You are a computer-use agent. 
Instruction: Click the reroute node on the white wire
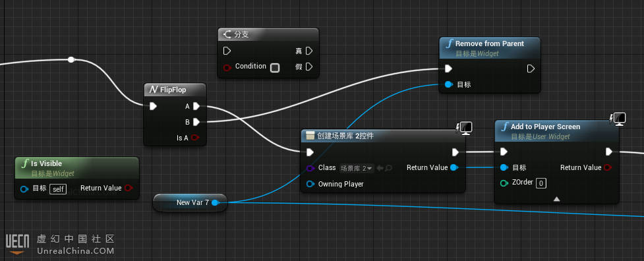coord(71,60)
